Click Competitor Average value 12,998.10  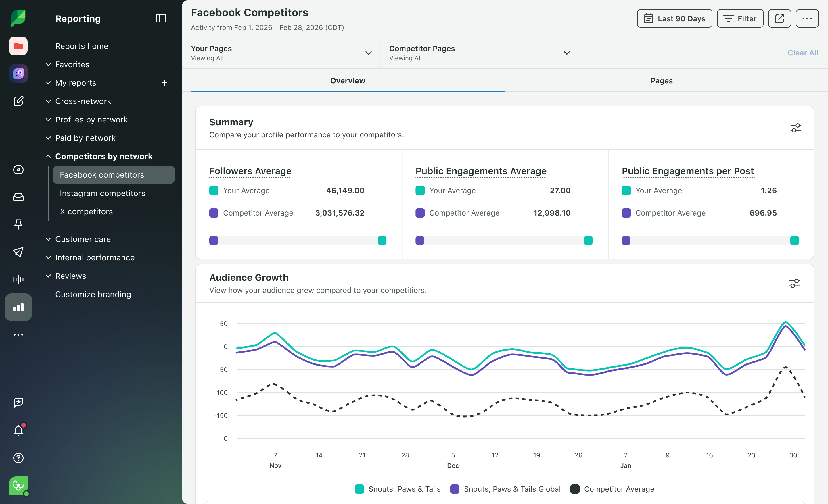[552, 213]
